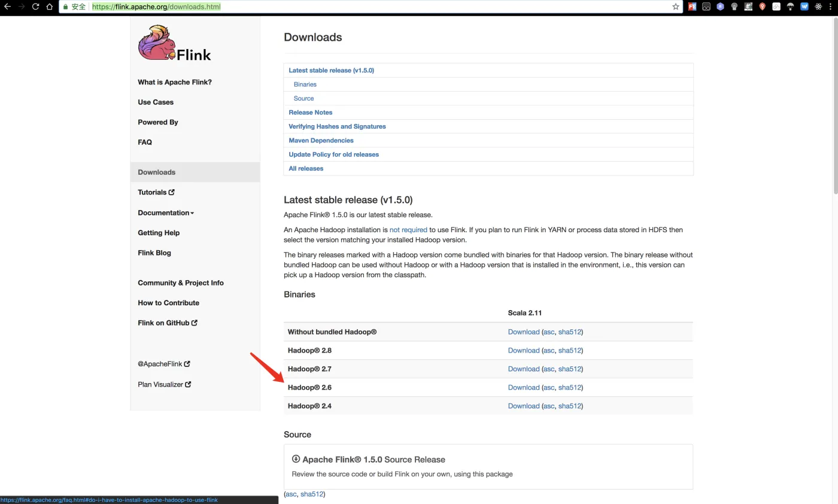
Task: Jump to Source in table of contents
Action: [x=303, y=98]
